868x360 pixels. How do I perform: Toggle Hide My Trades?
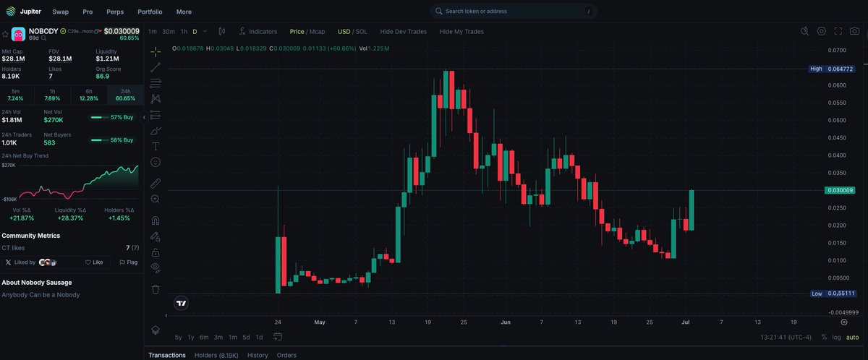pos(461,32)
